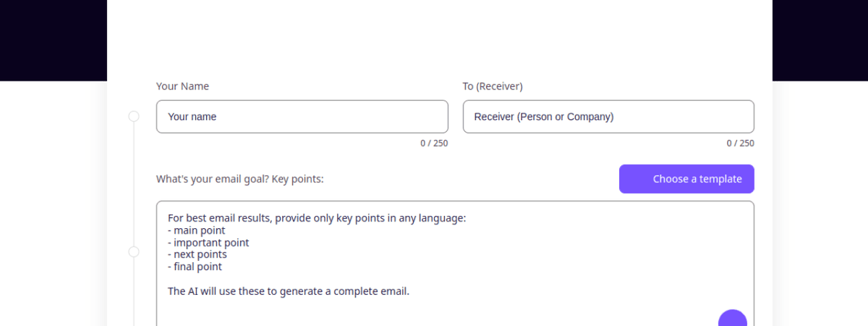Click the vertical line between the step circles
The width and height of the screenshot is (868, 326).
pyautogui.click(x=134, y=185)
